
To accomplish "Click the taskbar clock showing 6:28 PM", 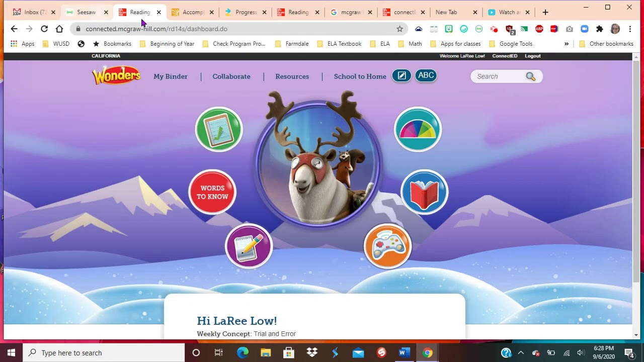I will (x=604, y=352).
